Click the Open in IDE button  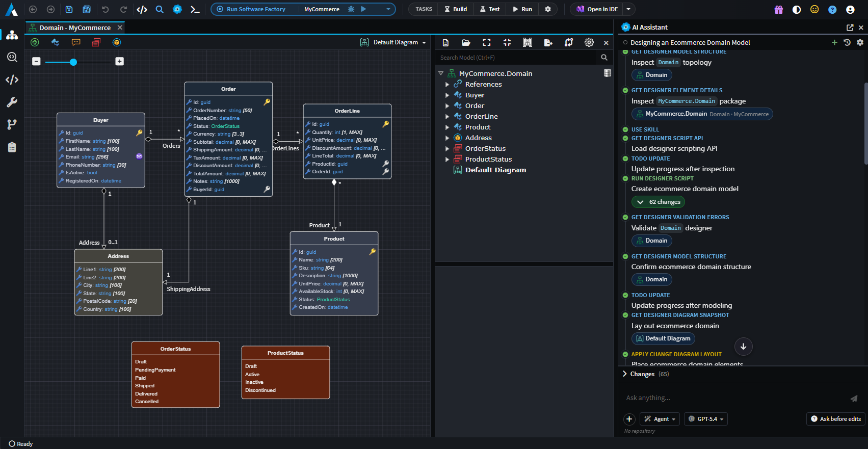point(597,9)
